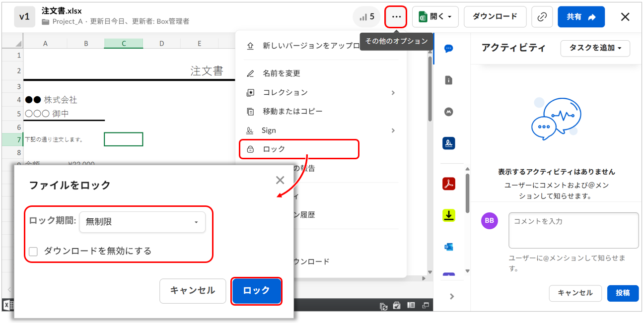Expand the タスクを追加 dropdown
The width and height of the screenshot is (644, 323).
[595, 48]
